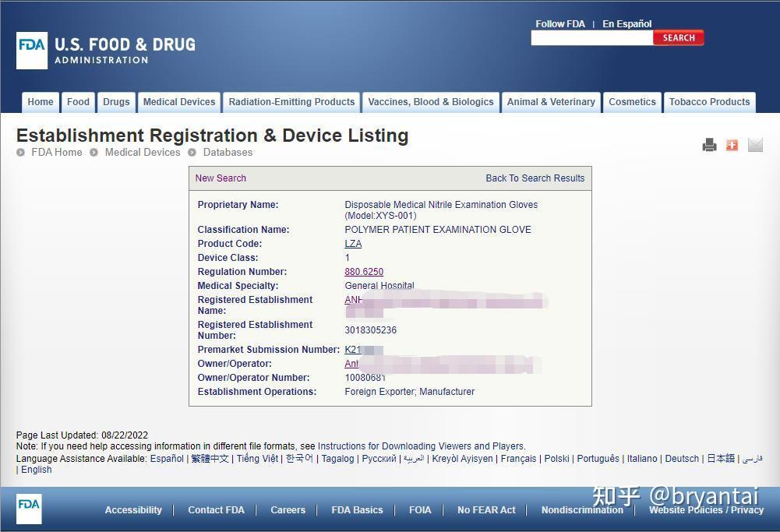Click the Medical Devices breadcrumb link
The image size is (780, 532).
[x=143, y=152]
